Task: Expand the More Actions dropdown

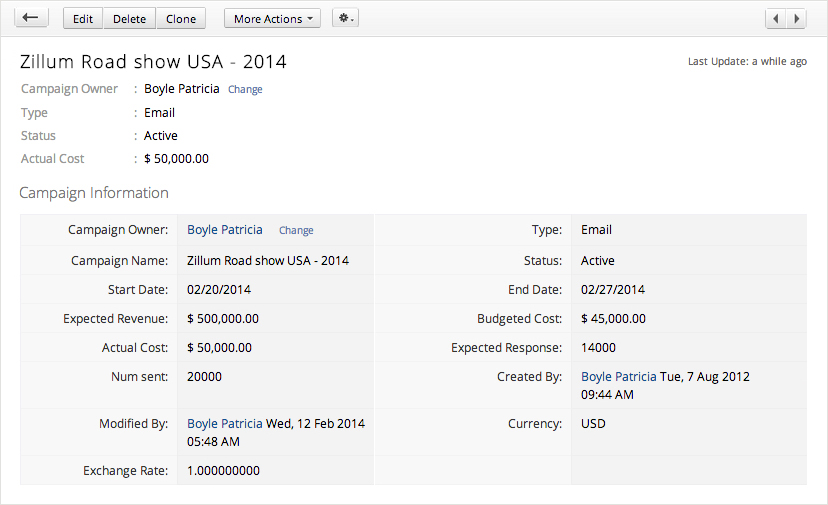Action: point(272,19)
